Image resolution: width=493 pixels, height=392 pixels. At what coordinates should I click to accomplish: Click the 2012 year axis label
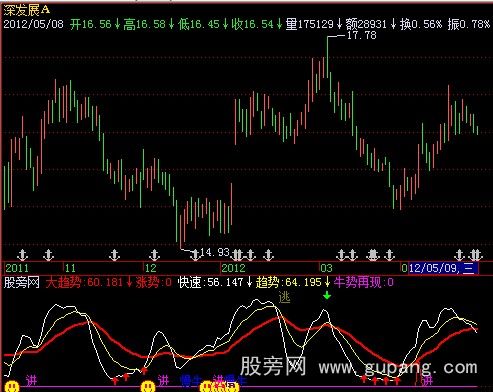point(233,268)
